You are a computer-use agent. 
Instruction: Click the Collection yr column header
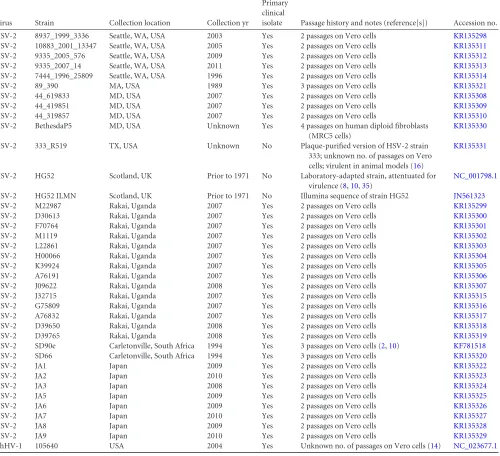[228, 23]
